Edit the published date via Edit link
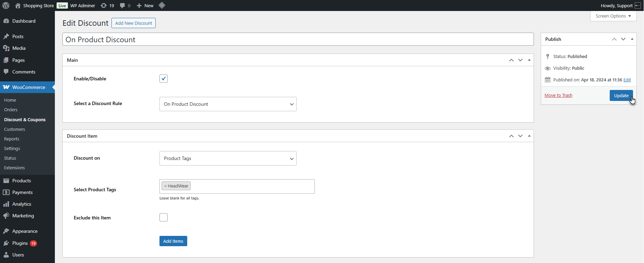The image size is (644, 263). click(627, 80)
